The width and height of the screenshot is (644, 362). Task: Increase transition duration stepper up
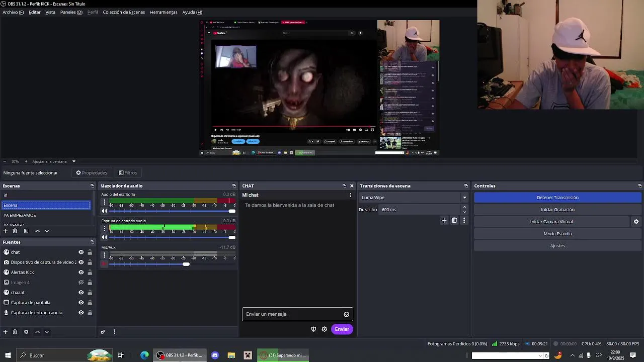[464, 207]
